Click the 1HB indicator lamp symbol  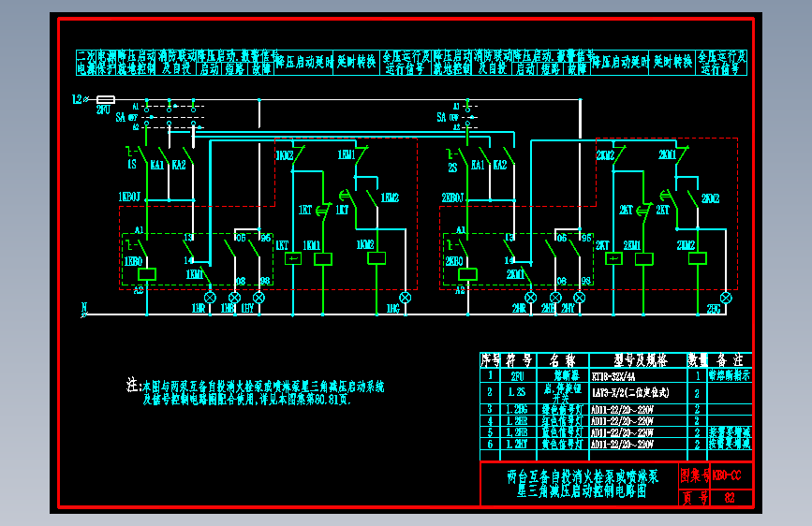[234, 298]
